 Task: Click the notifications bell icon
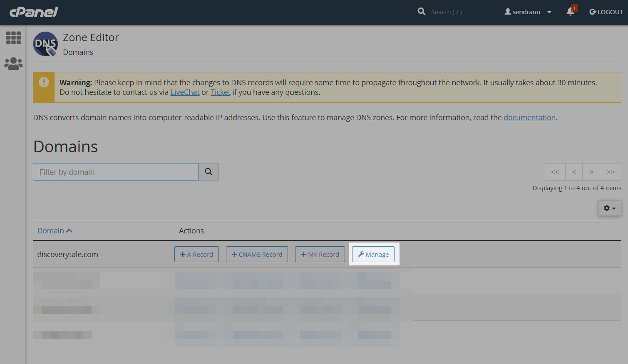(x=571, y=12)
